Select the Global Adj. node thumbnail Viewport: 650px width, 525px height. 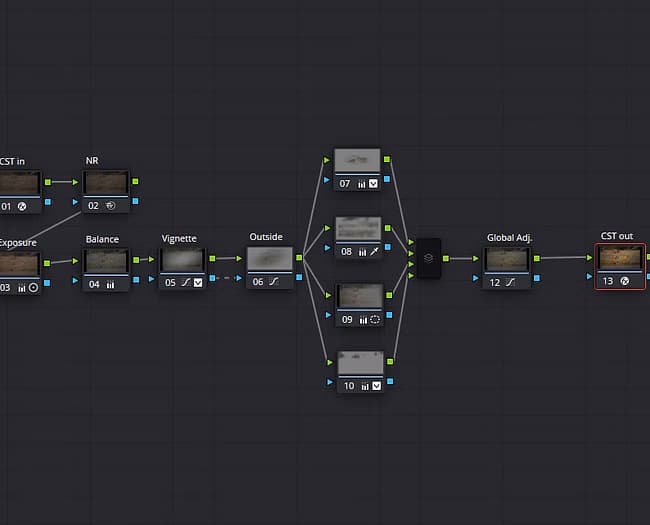coord(507,260)
